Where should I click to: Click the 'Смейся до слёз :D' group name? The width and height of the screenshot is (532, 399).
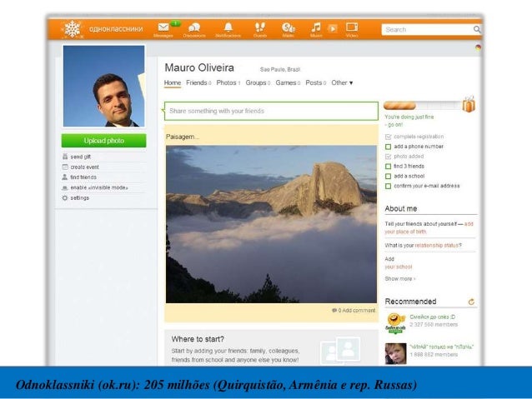(432, 317)
